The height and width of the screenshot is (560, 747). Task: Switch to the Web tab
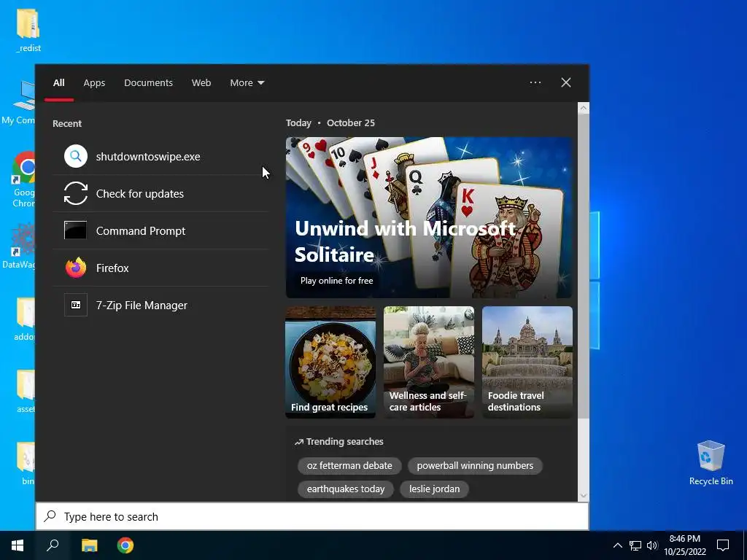tap(201, 82)
